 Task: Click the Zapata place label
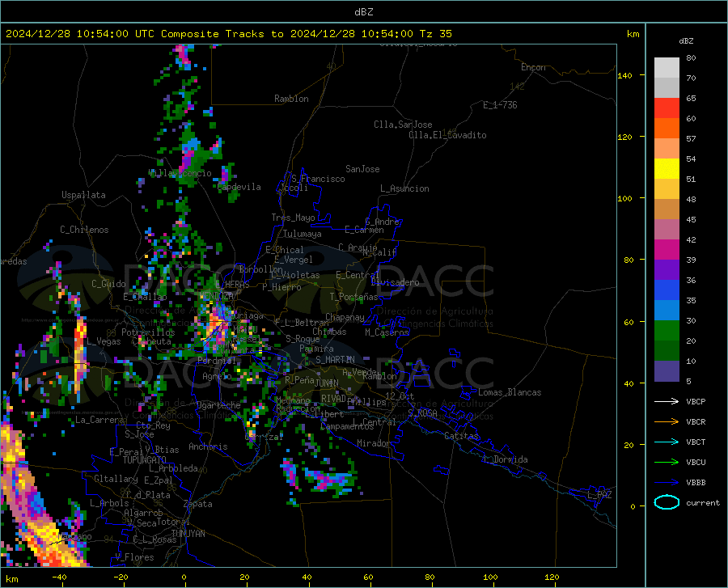pyautogui.click(x=198, y=504)
